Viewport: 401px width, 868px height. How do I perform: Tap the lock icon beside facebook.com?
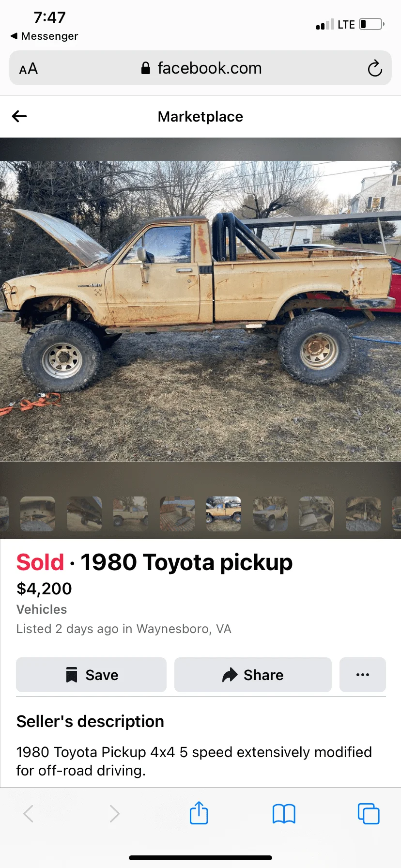pyautogui.click(x=145, y=68)
